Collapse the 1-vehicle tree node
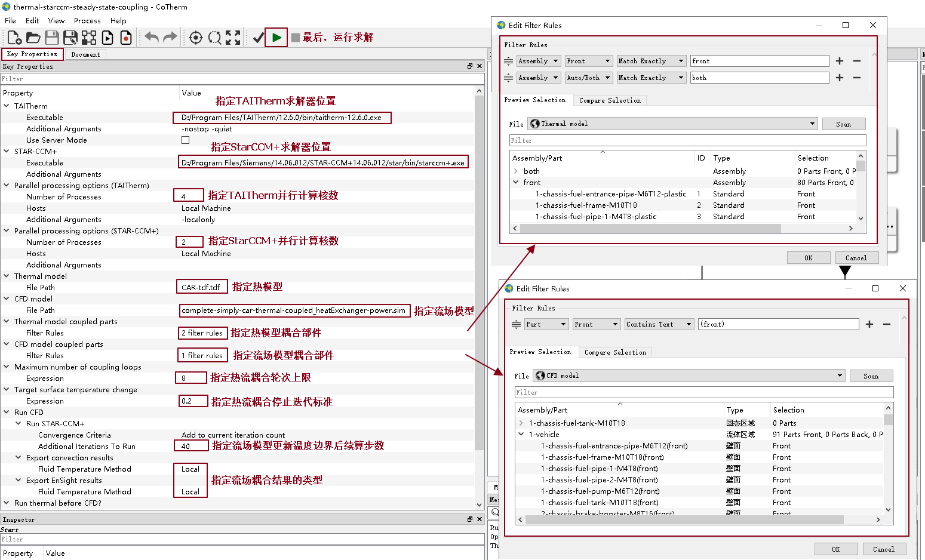 pos(521,435)
